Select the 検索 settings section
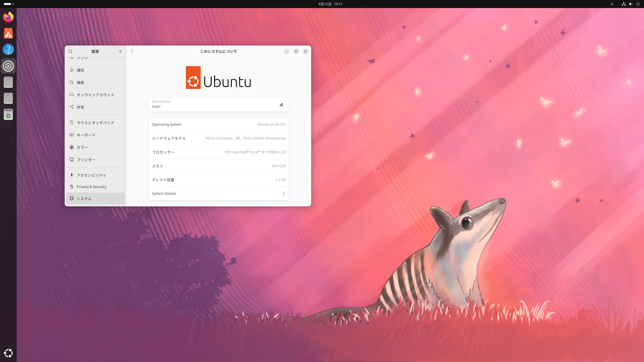Image resolution: width=644 pixels, height=362 pixels. click(x=80, y=82)
